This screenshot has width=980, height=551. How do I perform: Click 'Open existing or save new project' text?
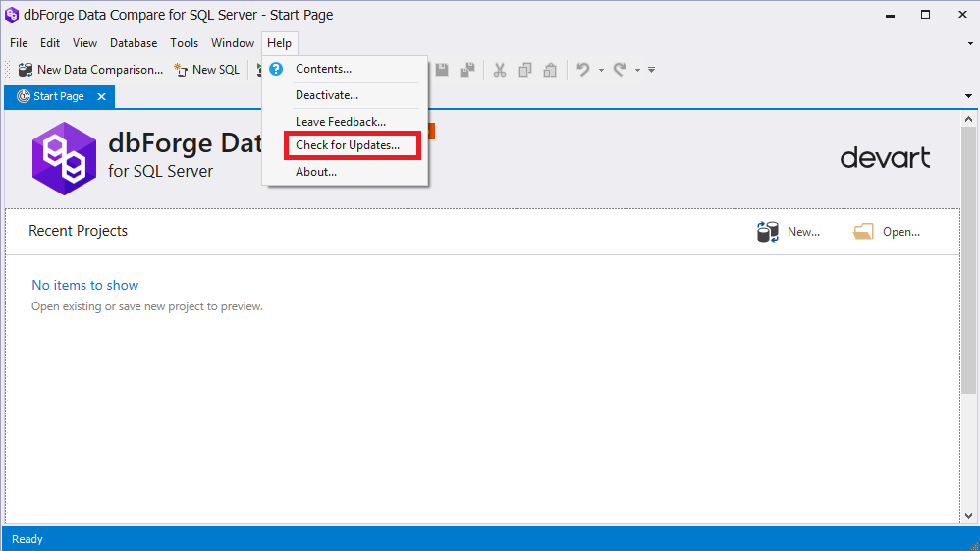147,306
